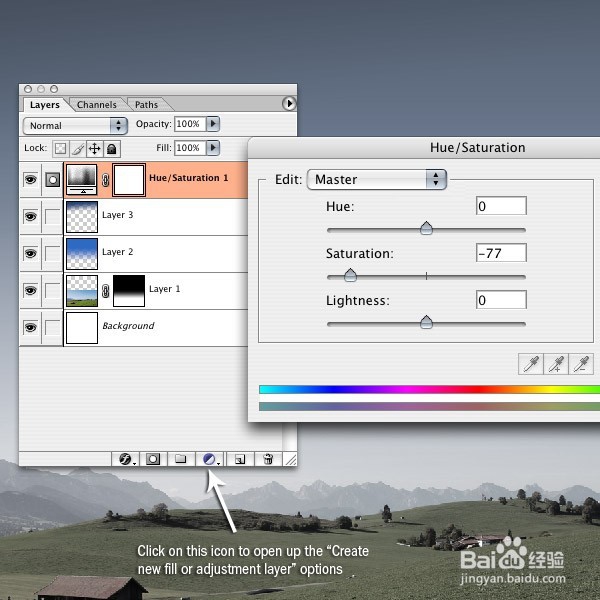The height and width of the screenshot is (600, 600).
Task: Open the Layers palette flyout menu
Action: [x=289, y=104]
